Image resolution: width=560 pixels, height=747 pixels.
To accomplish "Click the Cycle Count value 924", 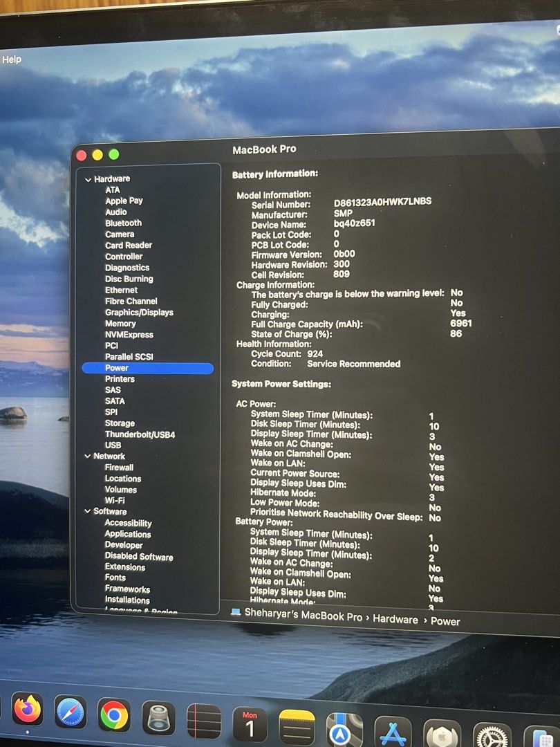I will point(315,353).
